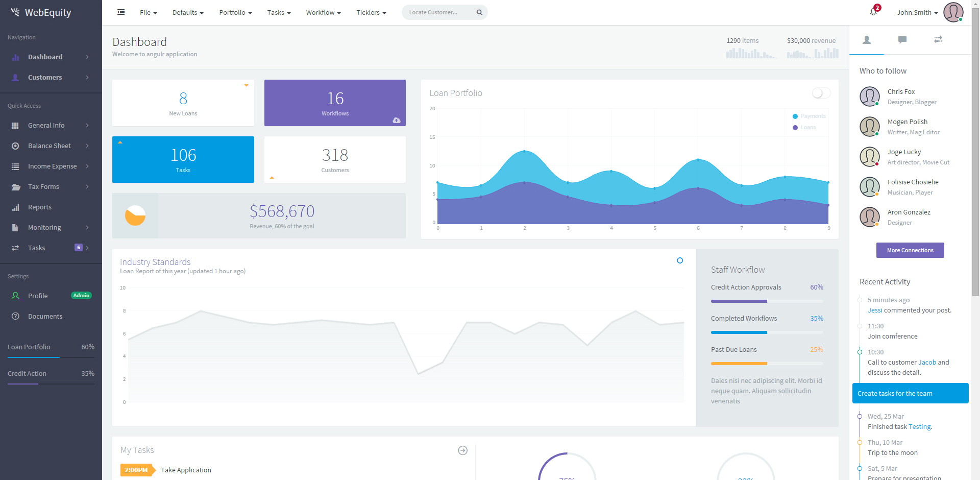Open the notification bell icon

click(873, 12)
